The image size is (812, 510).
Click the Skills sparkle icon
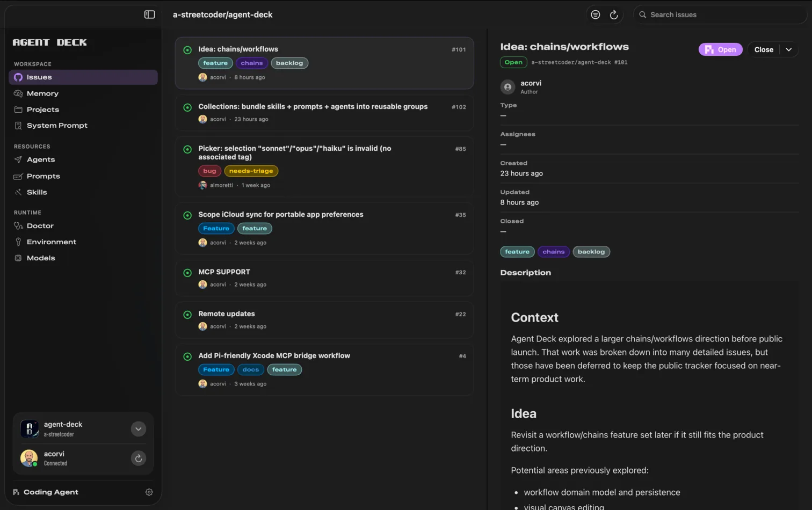tap(18, 192)
